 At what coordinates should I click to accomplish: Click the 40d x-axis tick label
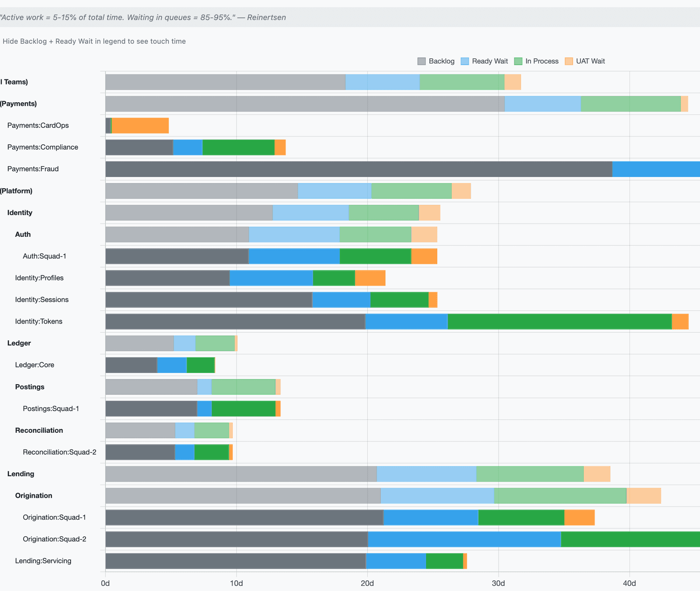(630, 583)
